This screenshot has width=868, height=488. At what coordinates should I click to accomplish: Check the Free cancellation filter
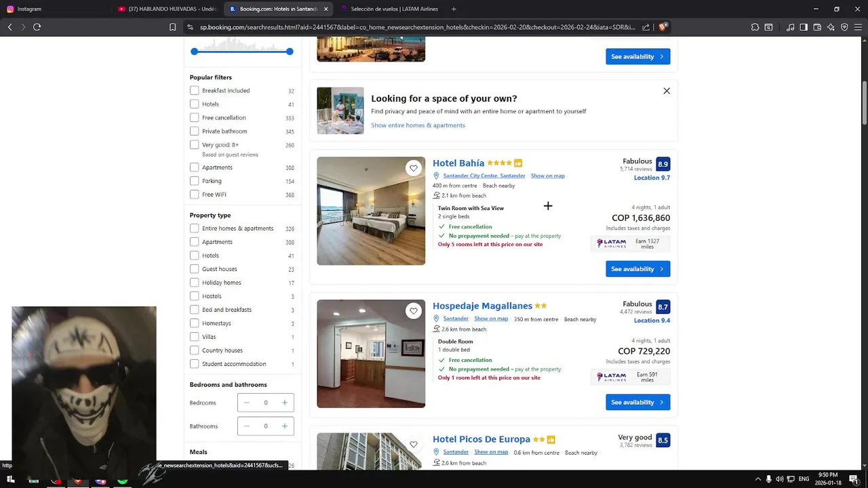[x=195, y=118]
